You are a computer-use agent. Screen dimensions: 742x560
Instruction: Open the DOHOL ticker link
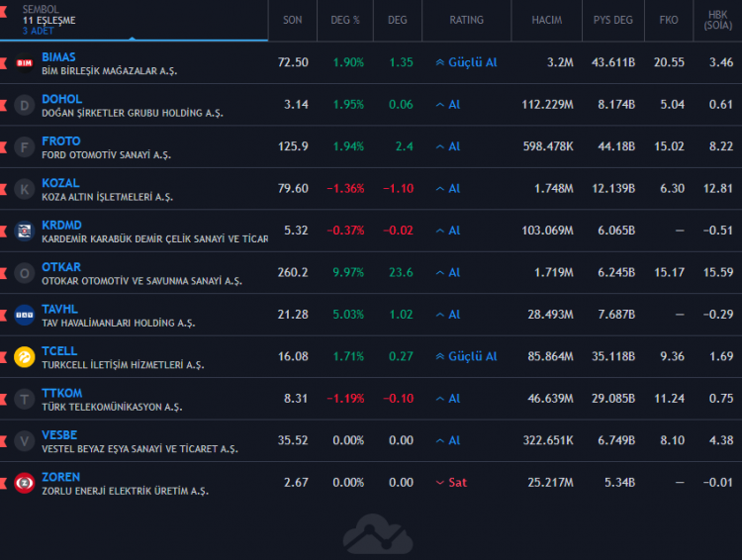pyautogui.click(x=62, y=99)
